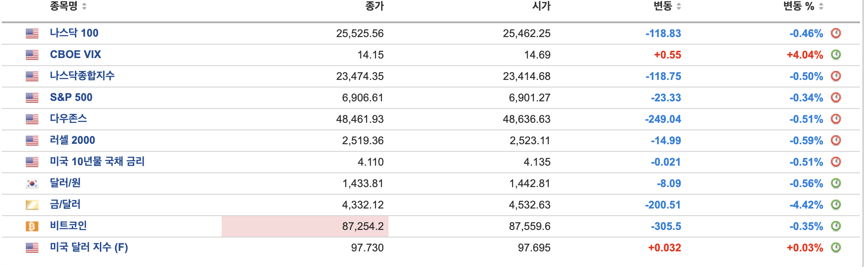This screenshot has height=267, width=868.
Task: Open the 나스닥 100 link
Action: pos(74,33)
